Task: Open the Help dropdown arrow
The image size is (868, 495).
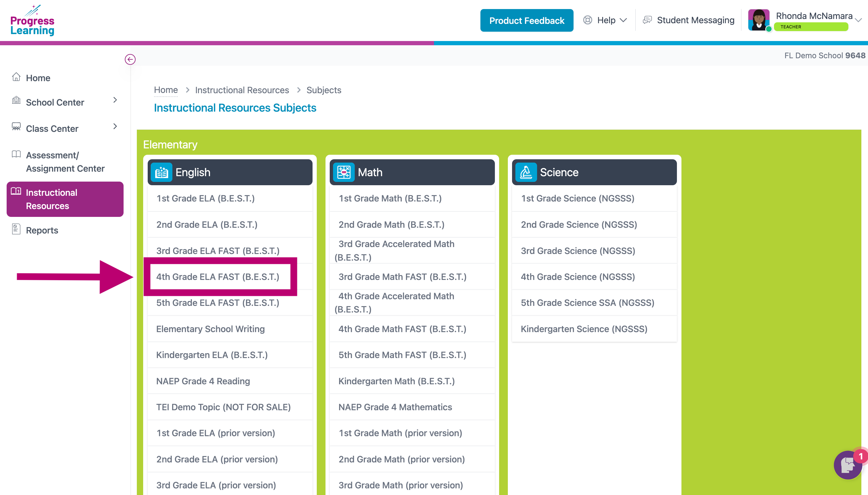Action: [x=623, y=21]
